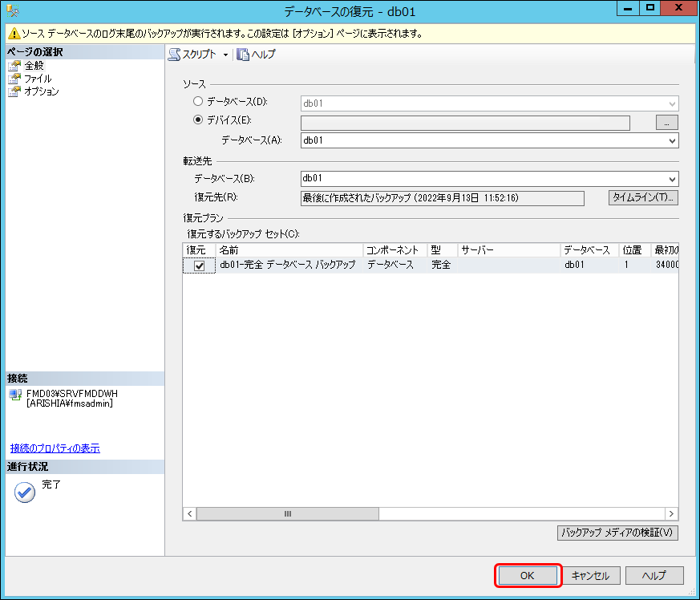Select the 全般 page icon
Image resolution: width=700 pixels, height=600 pixels.
[x=14, y=66]
